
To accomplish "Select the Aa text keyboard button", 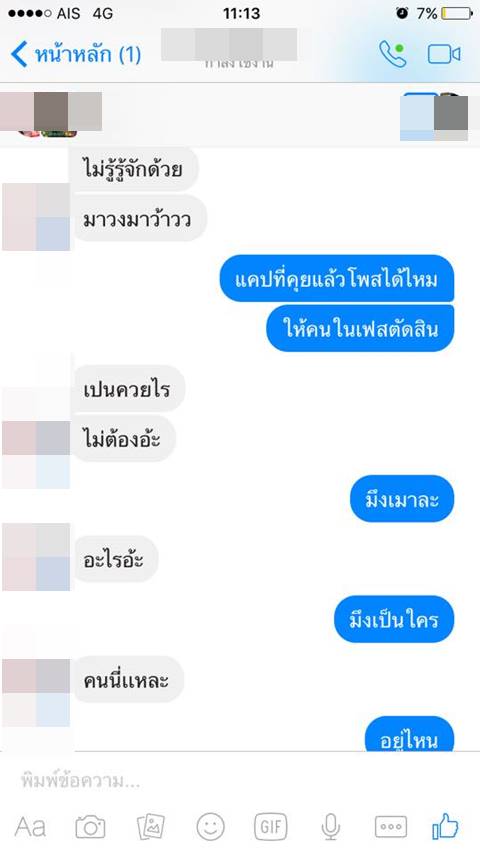I will pyautogui.click(x=30, y=827).
